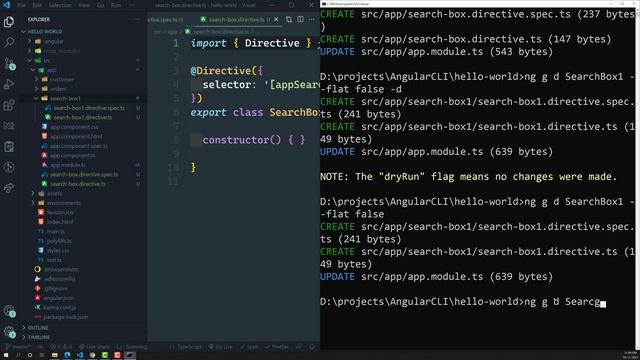Viewport: 640px width, 360px height.
Task: Click the taskbar search icon
Action: (x=18, y=355)
